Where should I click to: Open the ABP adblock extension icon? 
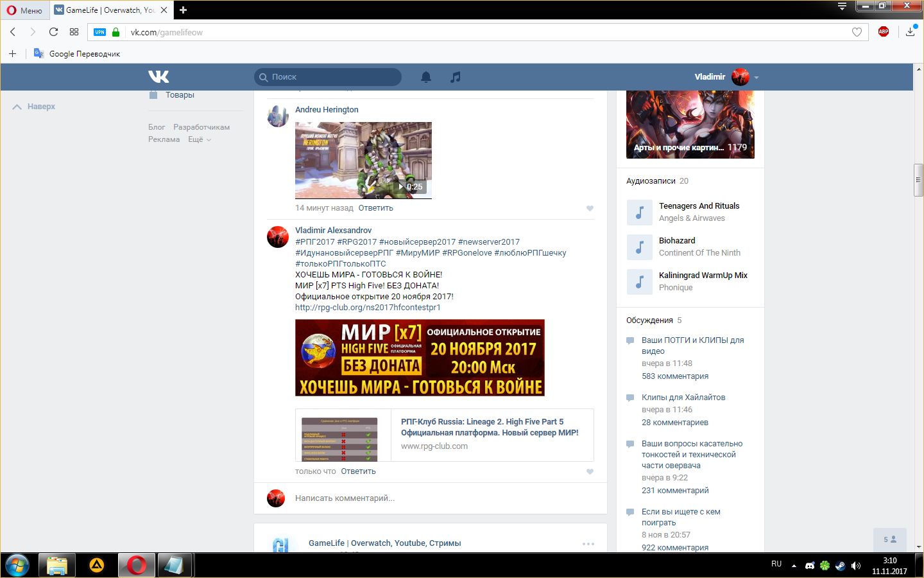(884, 31)
